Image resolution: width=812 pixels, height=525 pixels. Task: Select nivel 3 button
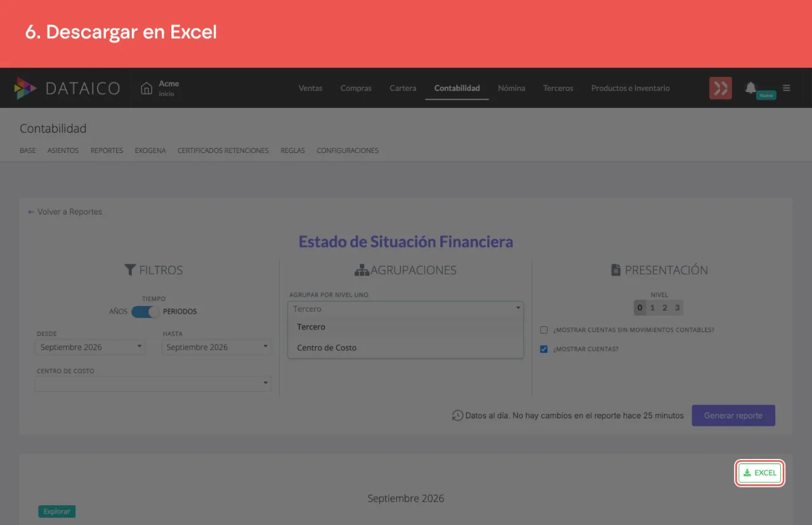(678, 308)
